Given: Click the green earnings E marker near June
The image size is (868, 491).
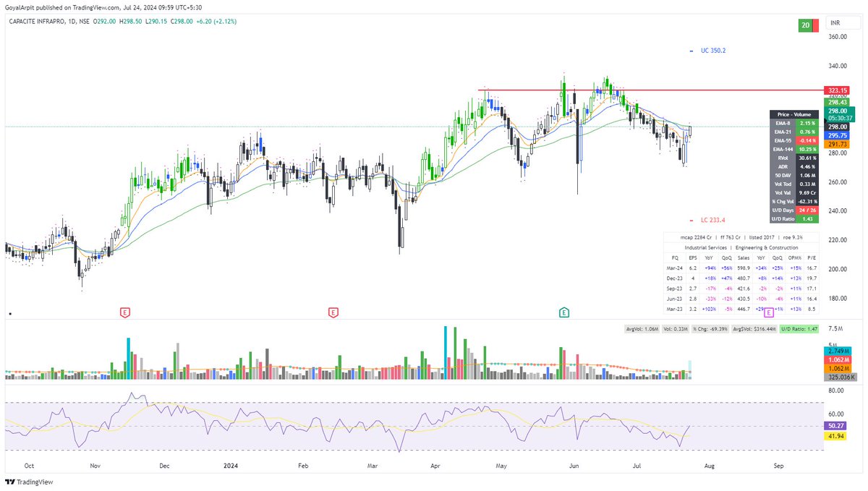Looking at the screenshot, I should (x=563, y=313).
